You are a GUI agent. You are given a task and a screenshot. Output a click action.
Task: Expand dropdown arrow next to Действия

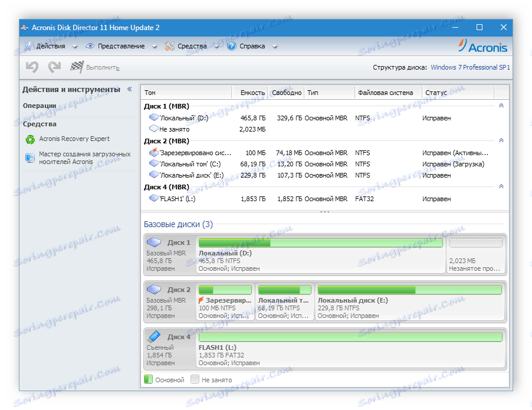75,47
